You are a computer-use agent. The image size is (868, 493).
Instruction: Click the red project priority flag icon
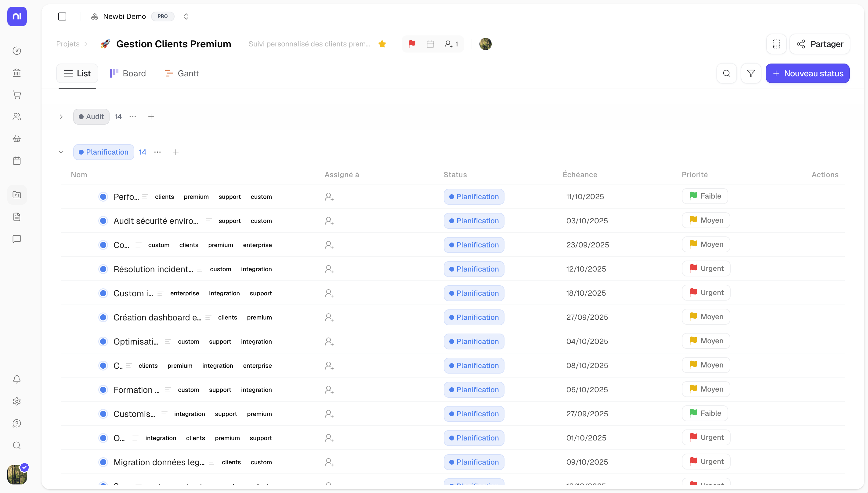(412, 44)
